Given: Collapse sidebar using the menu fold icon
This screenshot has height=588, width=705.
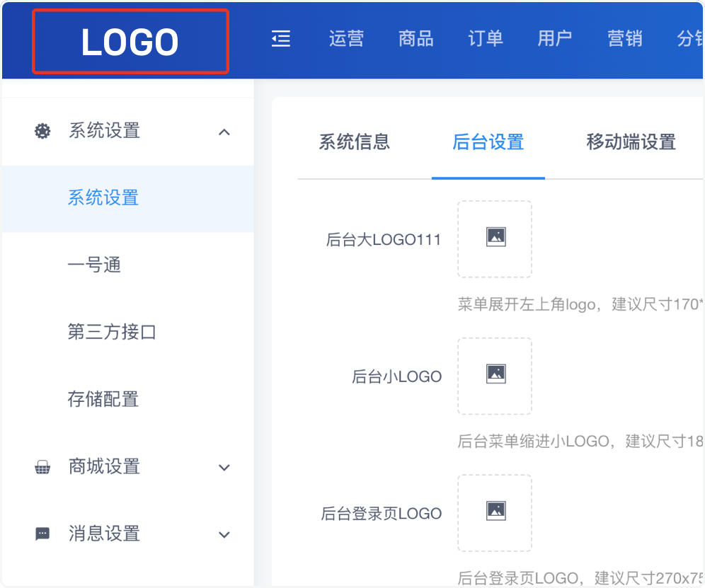Looking at the screenshot, I should click(x=281, y=39).
